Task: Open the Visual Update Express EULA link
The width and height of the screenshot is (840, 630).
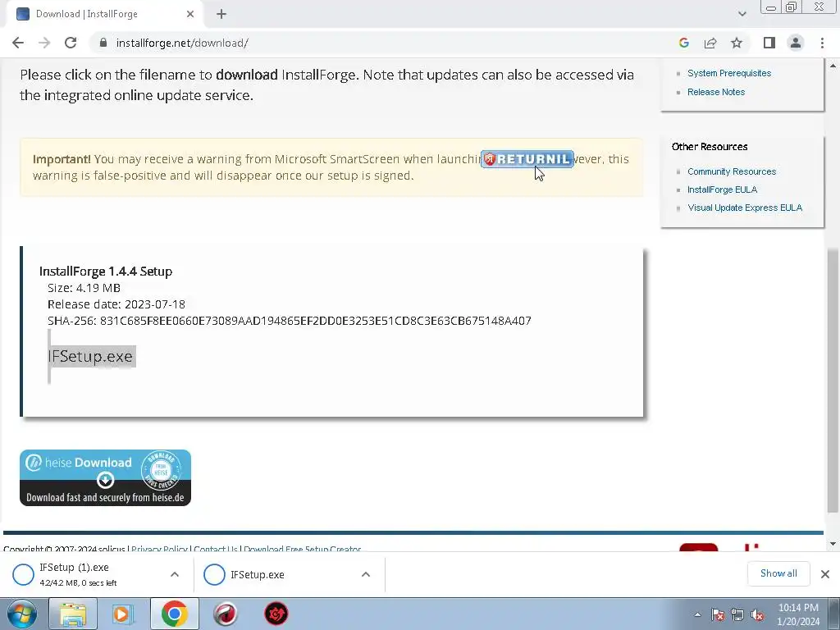Action: pos(745,208)
